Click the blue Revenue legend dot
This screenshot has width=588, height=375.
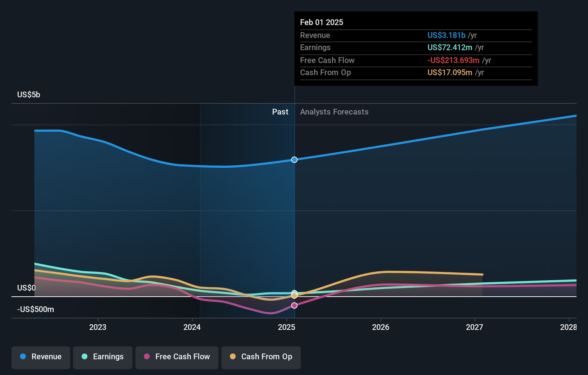(23, 357)
